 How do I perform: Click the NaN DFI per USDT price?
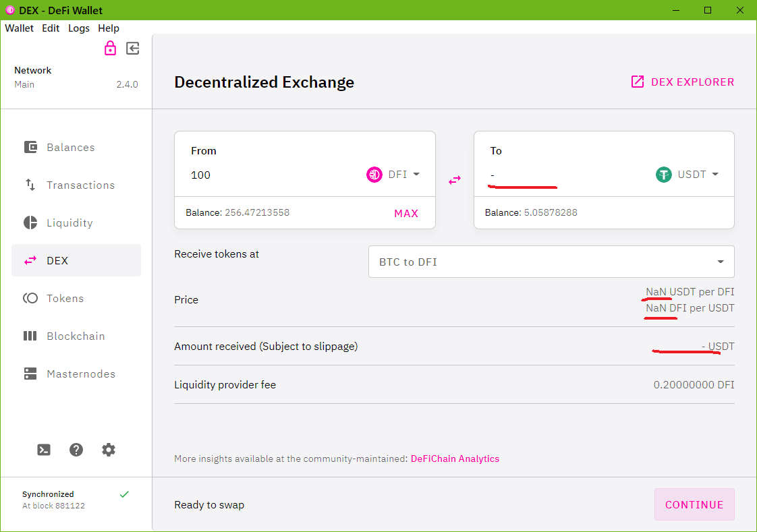[690, 307]
